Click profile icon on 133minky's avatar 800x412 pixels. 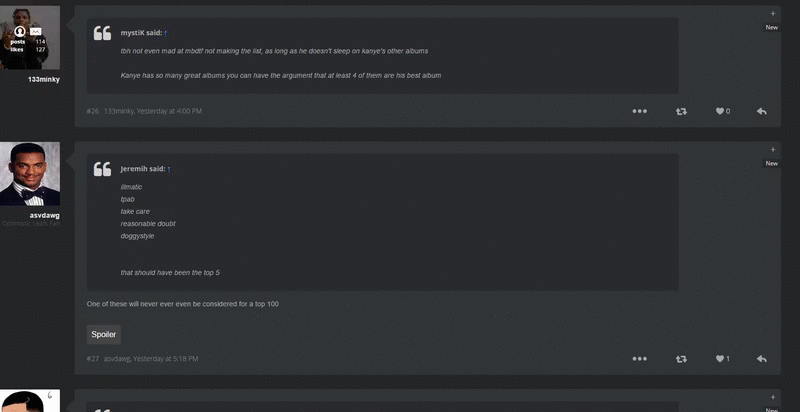tap(19, 32)
